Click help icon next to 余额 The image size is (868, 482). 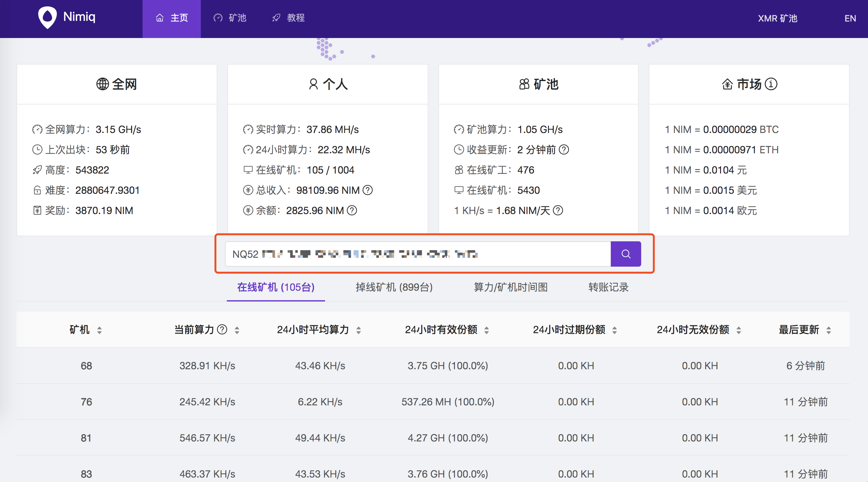click(x=352, y=211)
